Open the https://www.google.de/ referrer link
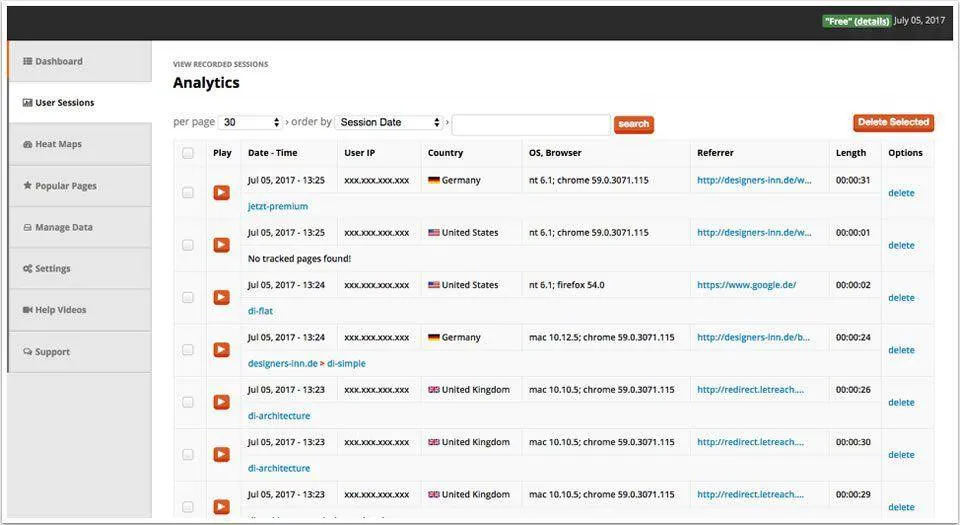960x525 pixels. coord(746,285)
